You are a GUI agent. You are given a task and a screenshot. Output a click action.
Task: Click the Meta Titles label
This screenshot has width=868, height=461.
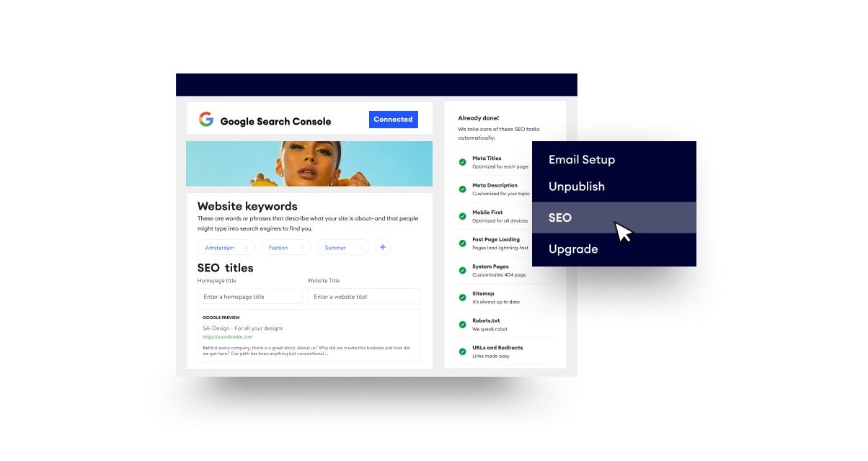pos(487,158)
